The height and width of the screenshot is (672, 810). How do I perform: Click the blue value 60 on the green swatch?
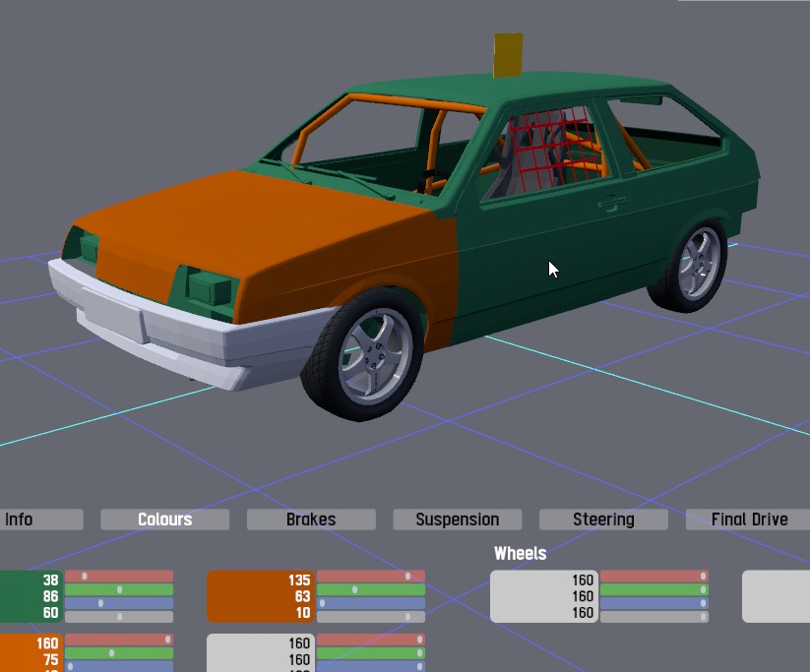50,613
